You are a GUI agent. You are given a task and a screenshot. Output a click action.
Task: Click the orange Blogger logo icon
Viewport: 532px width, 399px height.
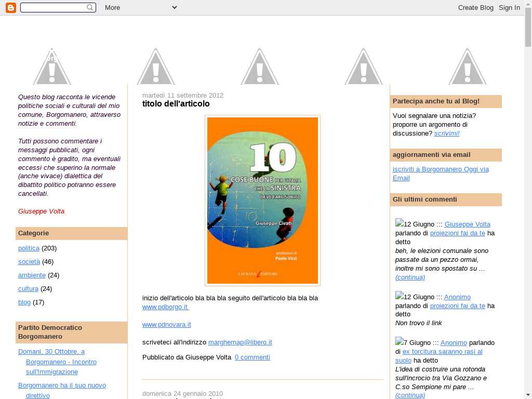(10, 7)
